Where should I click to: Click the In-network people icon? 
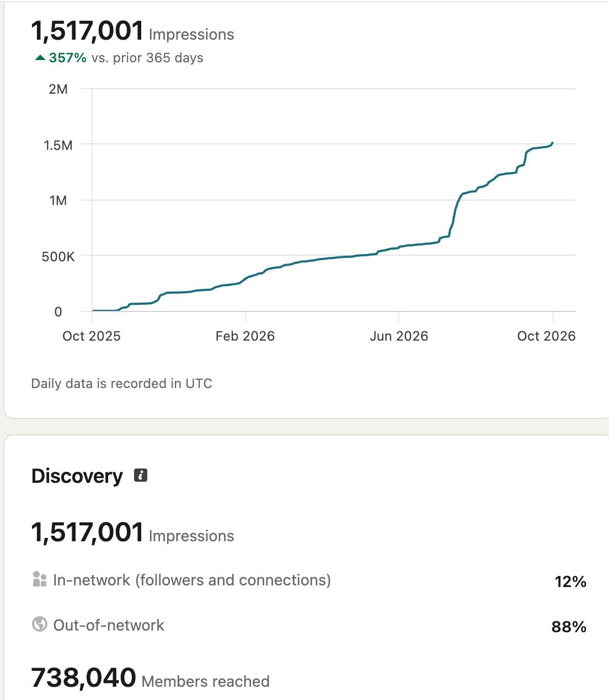click(x=40, y=579)
